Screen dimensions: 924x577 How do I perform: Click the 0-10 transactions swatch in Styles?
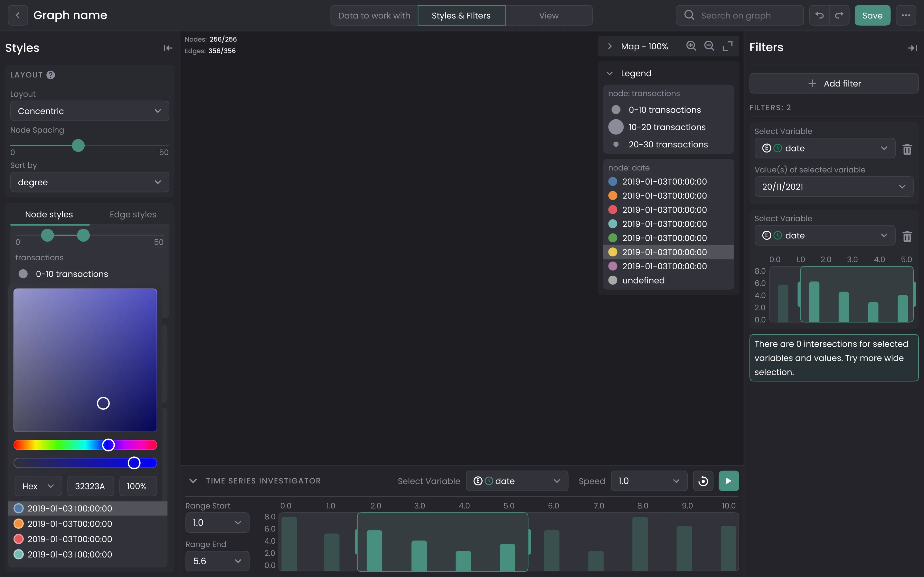tap(23, 274)
